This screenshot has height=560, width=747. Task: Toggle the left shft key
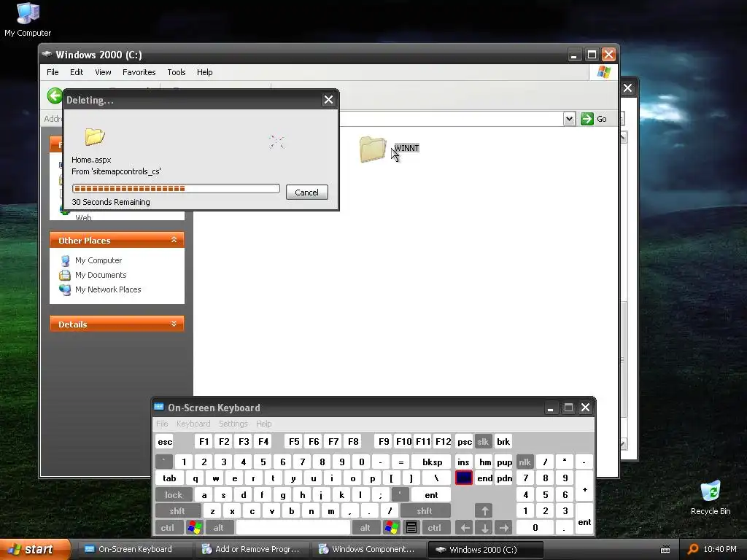[x=177, y=511]
